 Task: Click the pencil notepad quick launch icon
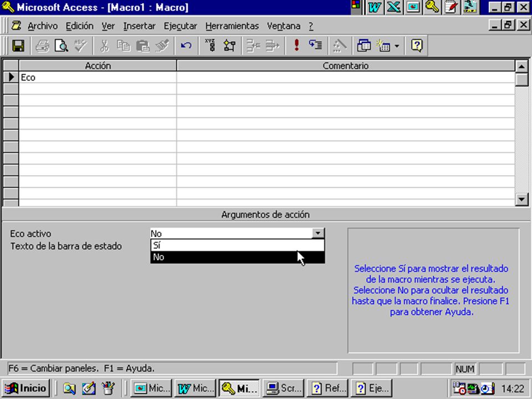point(89,388)
